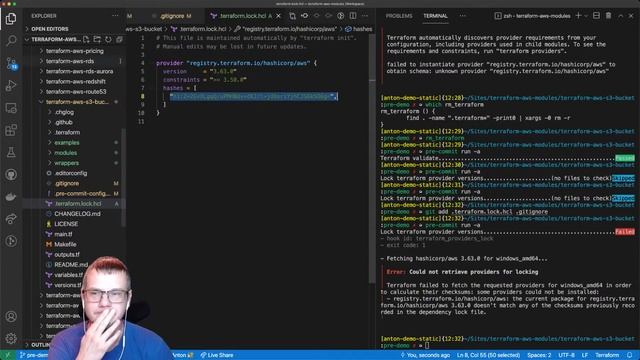Click the pre-demo branch in status bar
This screenshot has width=640, height=360.
pos(34,355)
